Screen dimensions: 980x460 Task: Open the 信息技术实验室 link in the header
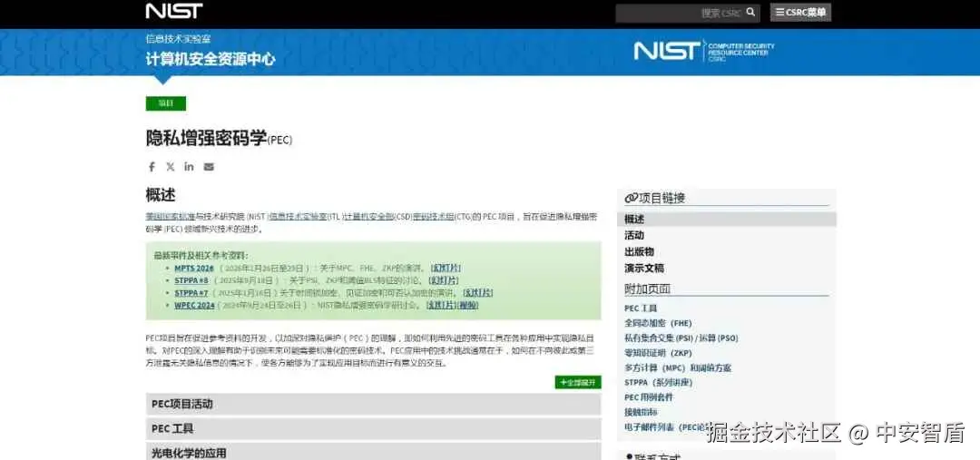pos(178,39)
